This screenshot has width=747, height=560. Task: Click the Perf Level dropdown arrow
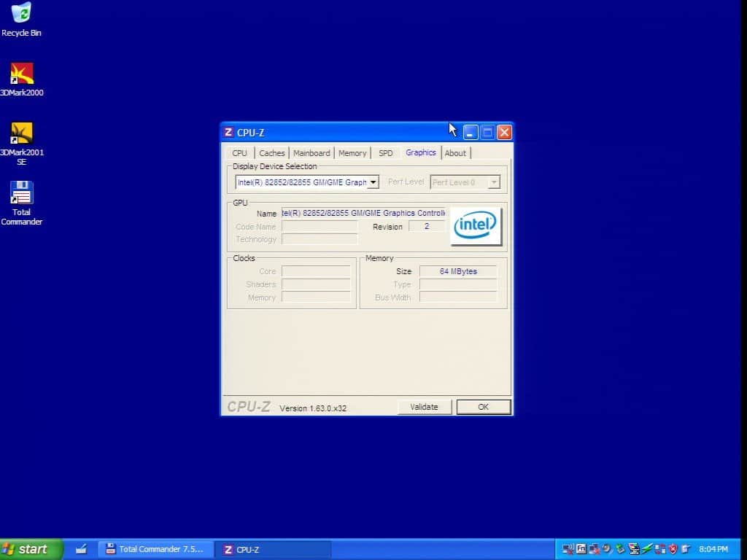[494, 182]
